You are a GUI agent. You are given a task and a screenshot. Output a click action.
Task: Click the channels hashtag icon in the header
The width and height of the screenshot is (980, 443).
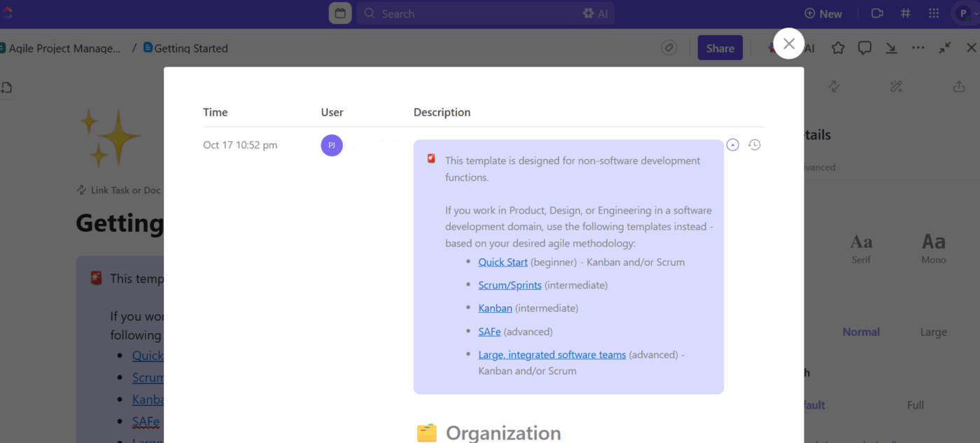click(905, 13)
